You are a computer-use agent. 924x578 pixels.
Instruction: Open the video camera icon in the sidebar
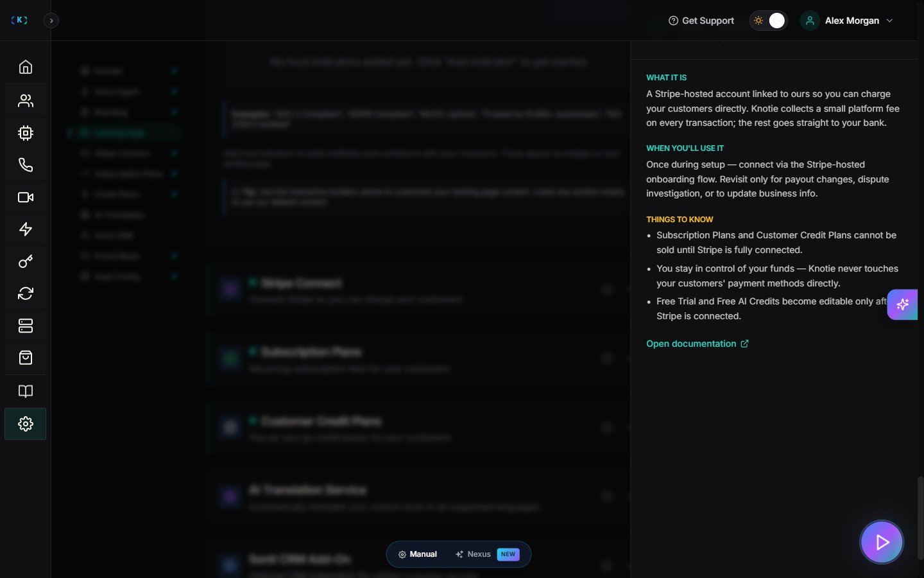pos(26,197)
